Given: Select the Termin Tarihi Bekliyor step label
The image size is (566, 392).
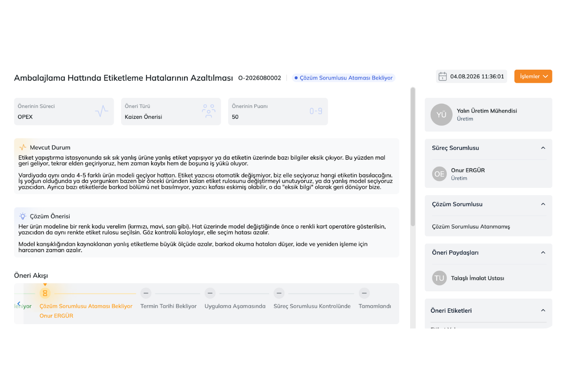Looking at the screenshot, I should (168, 306).
